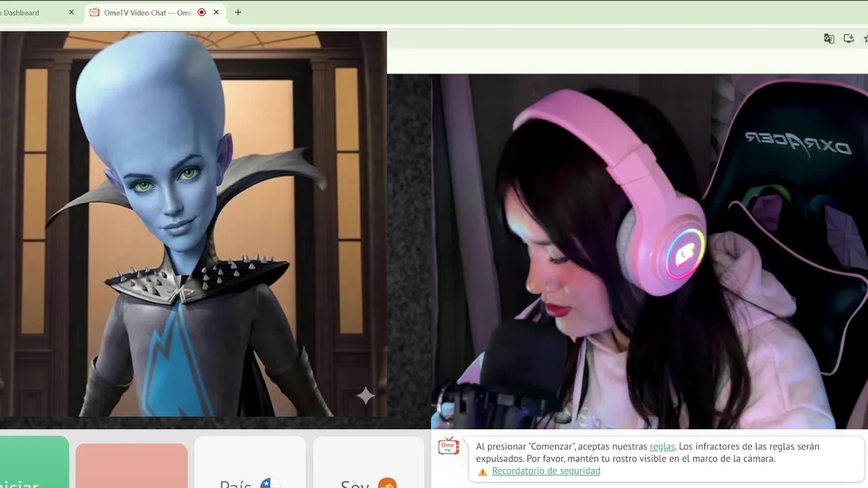
Task: Click the red recording indicator on OmeTV tab
Action: coord(201,12)
